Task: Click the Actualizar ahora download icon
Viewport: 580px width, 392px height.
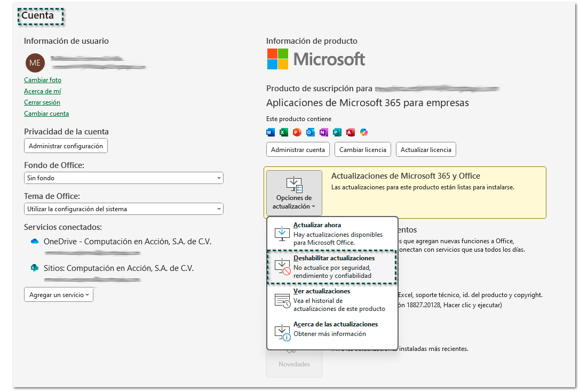Action: tap(282, 234)
